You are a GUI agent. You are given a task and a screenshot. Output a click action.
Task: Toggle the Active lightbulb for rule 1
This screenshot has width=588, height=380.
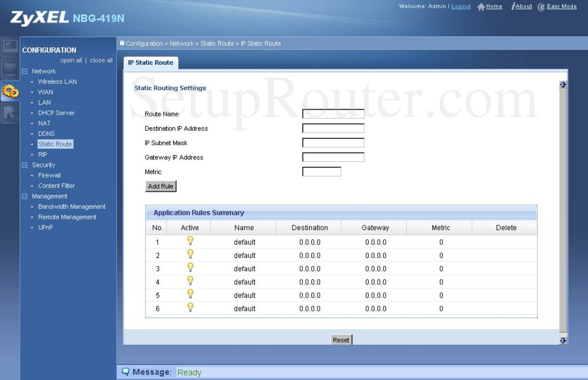pyautogui.click(x=190, y=242)
